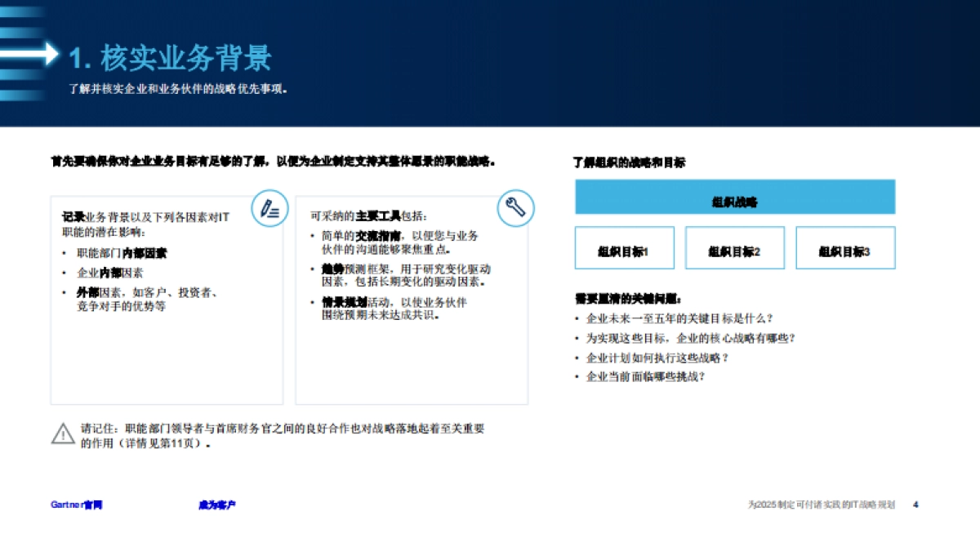Click the page number 4
This screenshot has height=551, width=980.
pos(916,504)
